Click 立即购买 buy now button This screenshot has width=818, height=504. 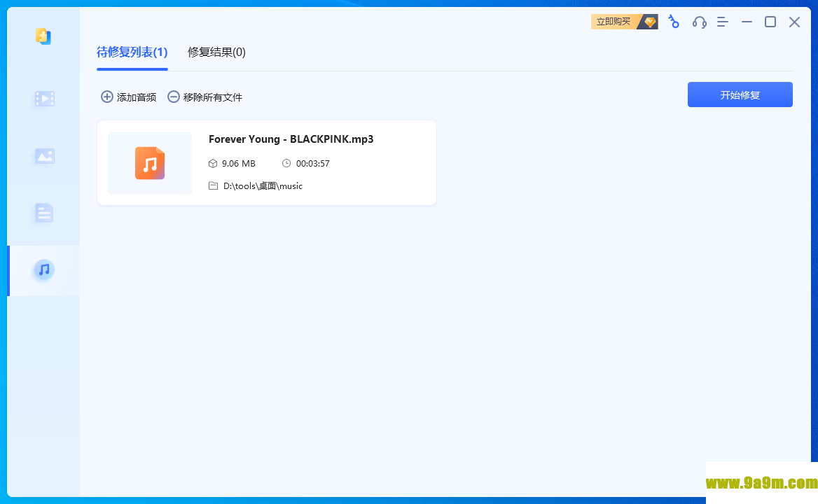tap(625, 22)
